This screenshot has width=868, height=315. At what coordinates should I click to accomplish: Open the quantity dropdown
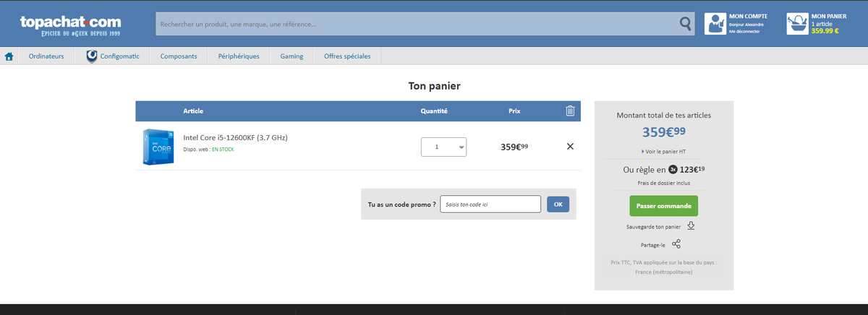444,147
